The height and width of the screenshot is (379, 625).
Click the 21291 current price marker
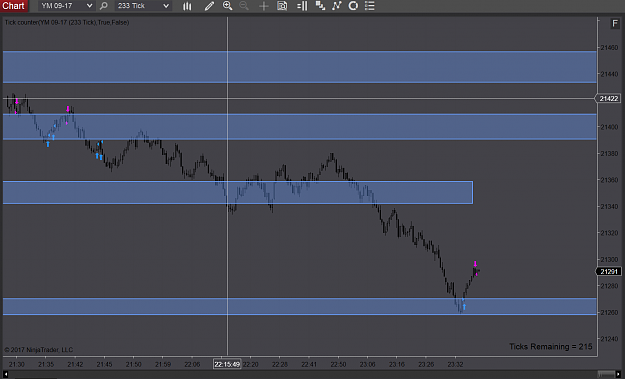coord(608,271)
